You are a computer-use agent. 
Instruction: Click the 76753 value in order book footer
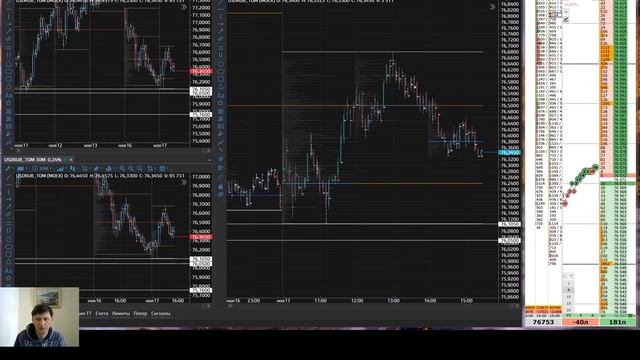coord(543,322)
